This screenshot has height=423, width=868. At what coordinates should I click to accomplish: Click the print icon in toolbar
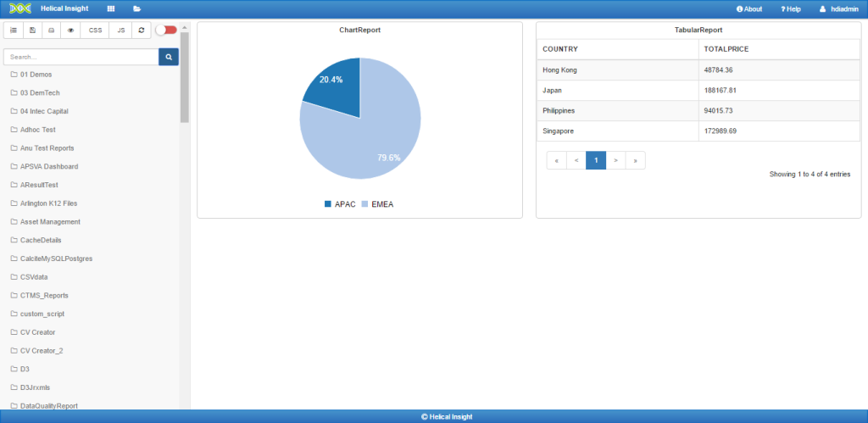tap(52, 30)
